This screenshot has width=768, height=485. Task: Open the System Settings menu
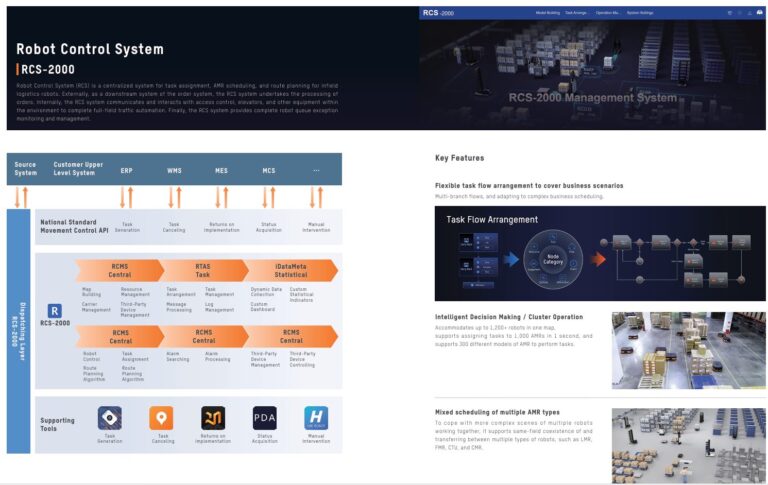640,13
